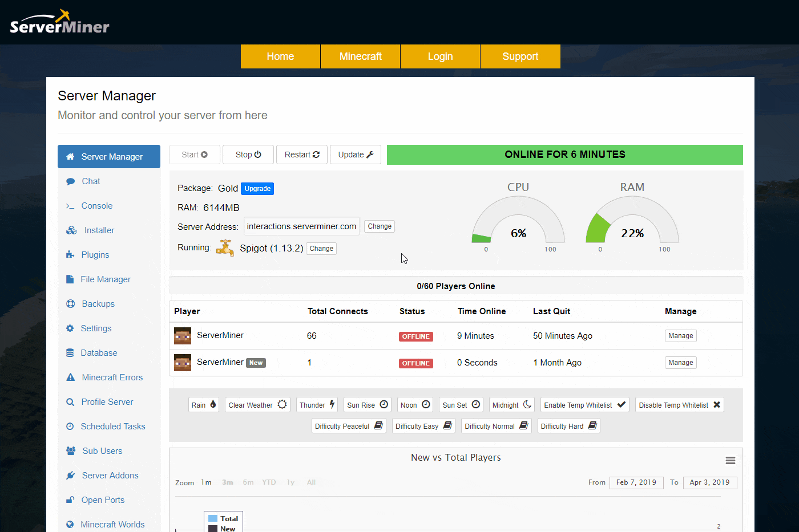Viewport: 799px width, 532px height.
Task: Click Enable Temp Whitelist
Action: pyautogui.click(x=585, y=405)
